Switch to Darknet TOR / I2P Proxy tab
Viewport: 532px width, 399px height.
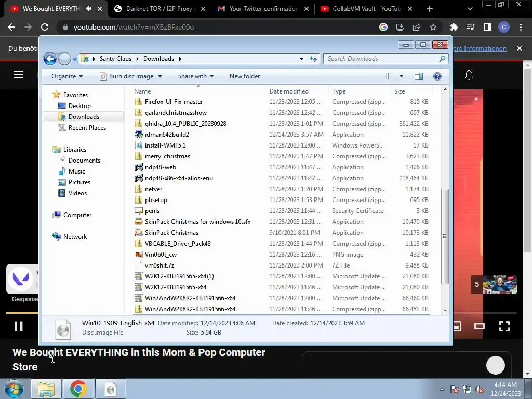click(x=158, y=9)
